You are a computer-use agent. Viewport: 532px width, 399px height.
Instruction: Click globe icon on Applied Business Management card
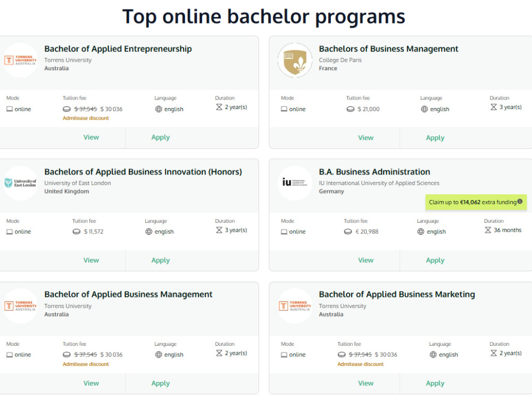click(x=159, y=355)
